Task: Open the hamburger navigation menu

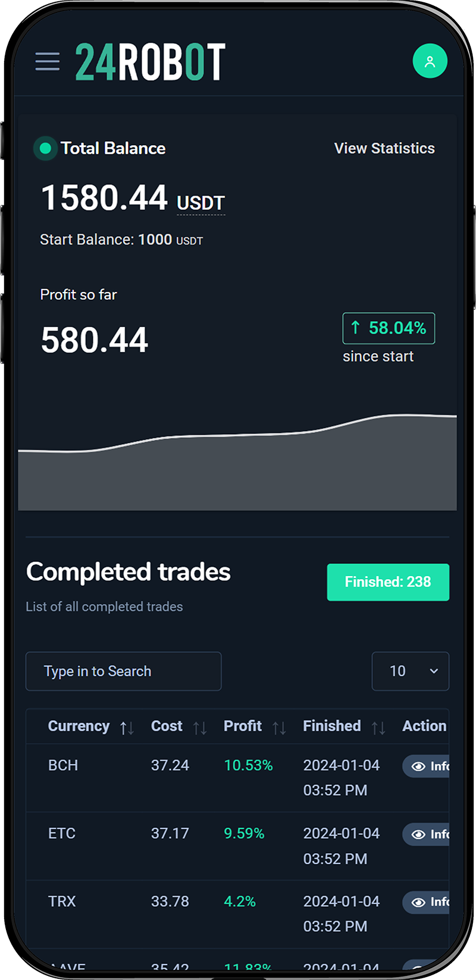Action: pyautogui.click(x=47, y=61)
